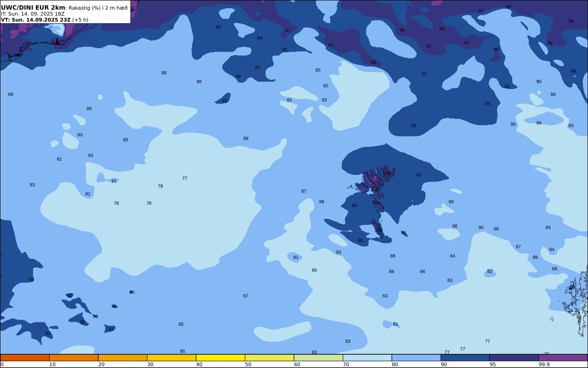Screen dimensions: 588x368
Task: Click the 94 value just west of Faroe Islands
Action: point(354,206)
